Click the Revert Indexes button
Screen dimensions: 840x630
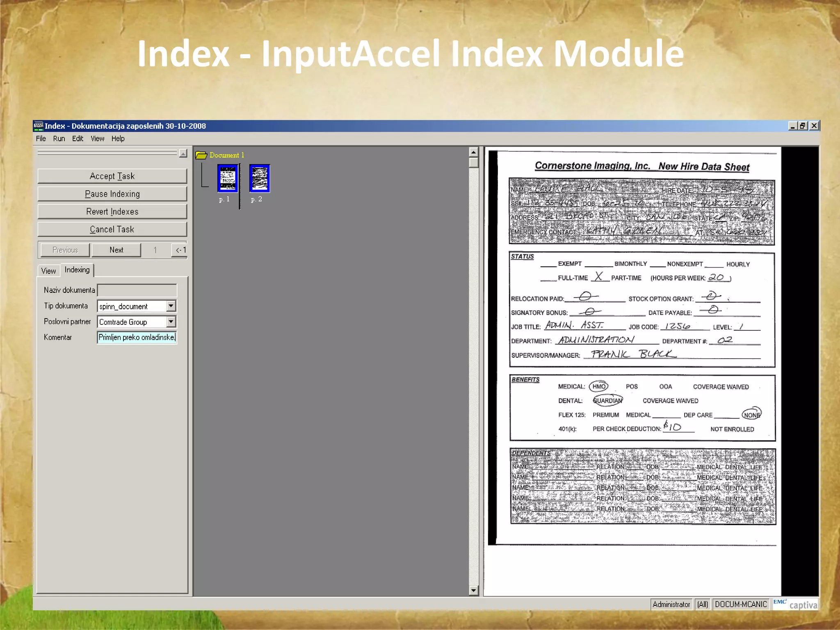coord(112,212)
